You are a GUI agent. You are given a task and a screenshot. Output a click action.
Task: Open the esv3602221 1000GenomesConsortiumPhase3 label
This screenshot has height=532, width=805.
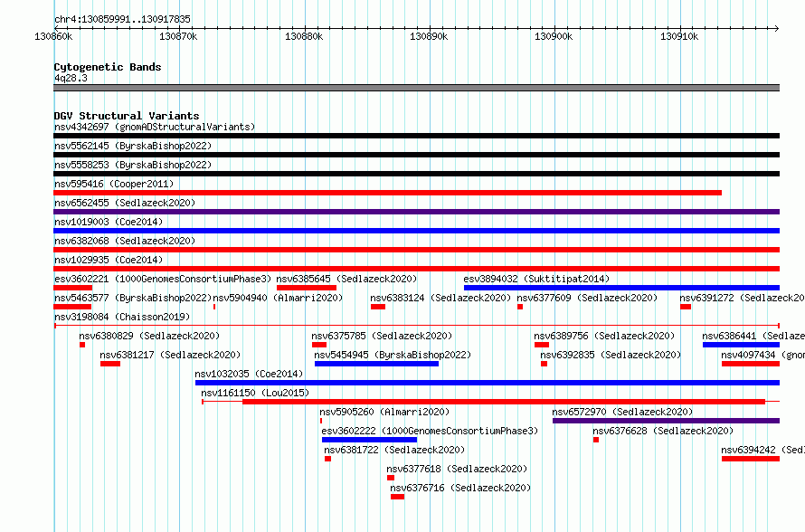pos(163,279)
